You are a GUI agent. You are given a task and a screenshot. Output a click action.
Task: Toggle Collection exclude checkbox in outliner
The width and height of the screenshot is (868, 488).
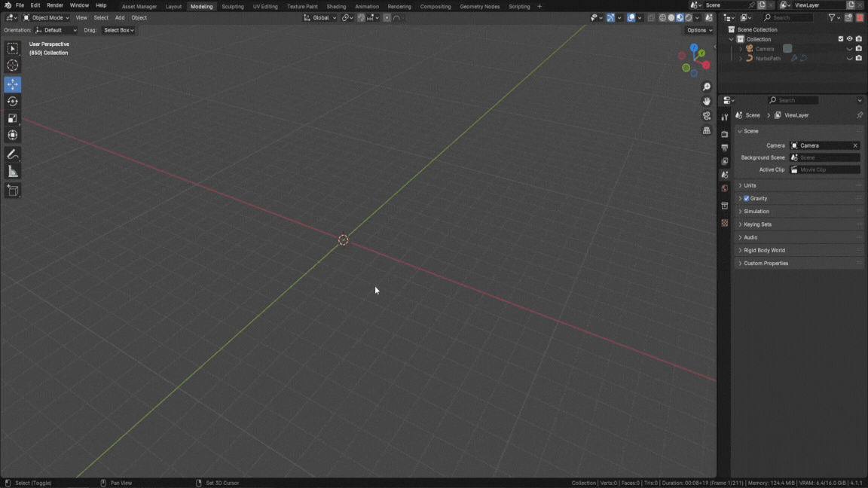pos(840,38)
